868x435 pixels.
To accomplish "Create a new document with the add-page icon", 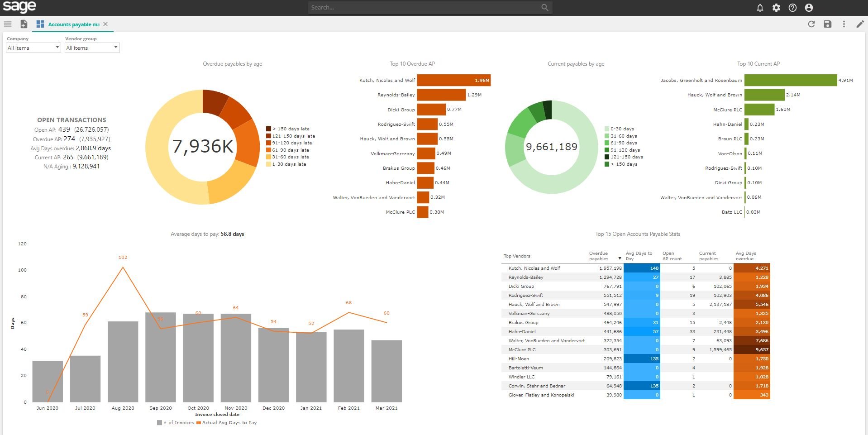I will pos(24,24).
